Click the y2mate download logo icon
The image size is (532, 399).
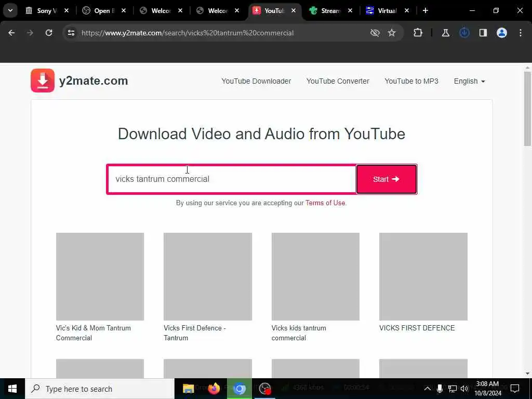[x=43, y=81]
